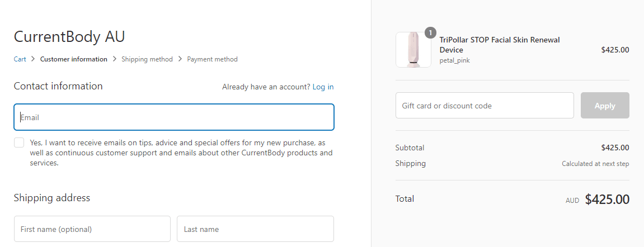Image resolution: width=644 pixels, height=247 pixels.
Task: Click chevron between Customer information and Shipping method
Action: [115, 59]
